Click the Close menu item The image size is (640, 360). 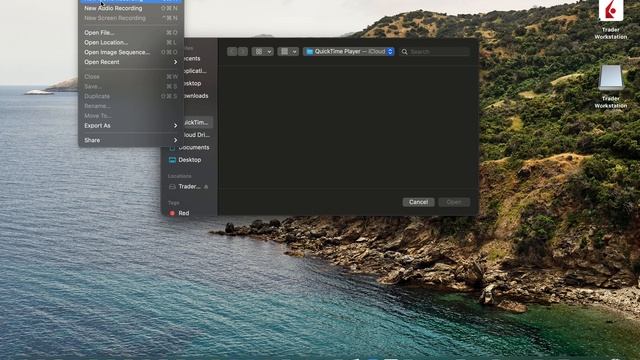[131, 77]
